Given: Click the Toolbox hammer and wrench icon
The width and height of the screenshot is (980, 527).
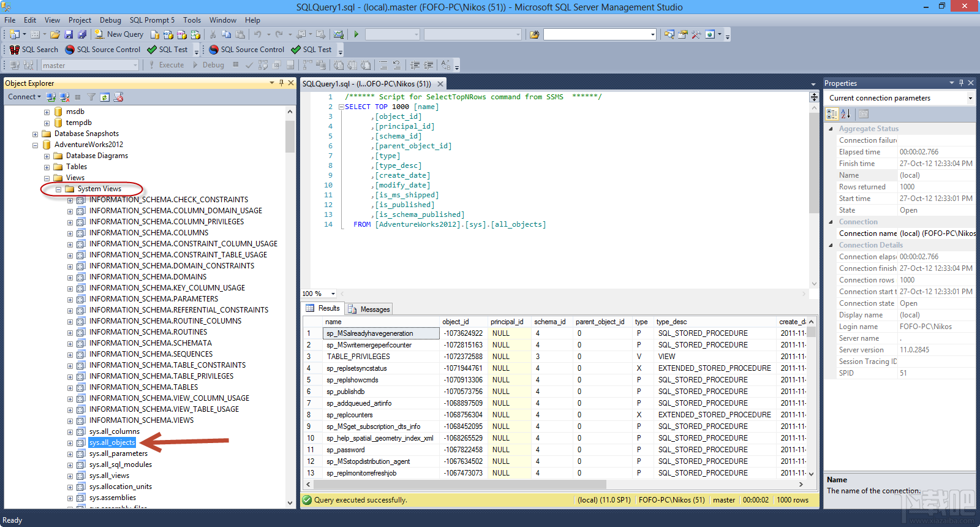Looking at the screenshot, I should pos(696,34).
